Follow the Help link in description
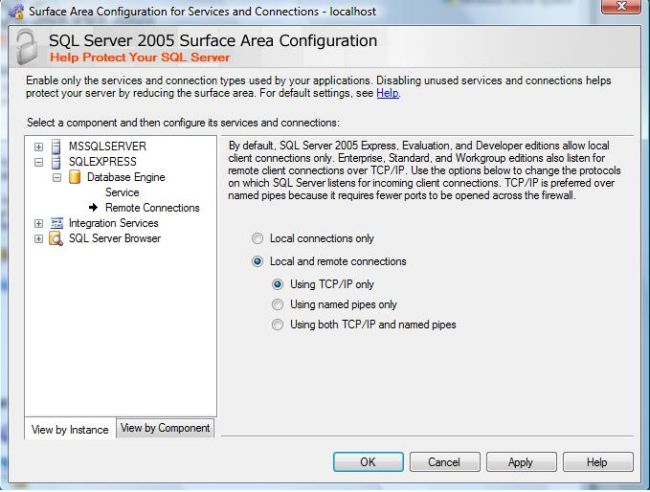Screen dimensions: 650x492 (x=388, y=93)
